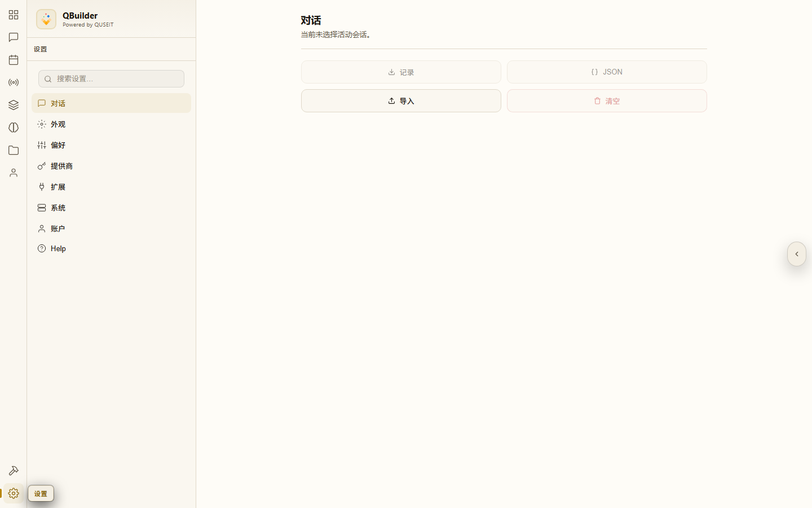The image size is (812, 508).
Task: Open the broadcast signal icon in the left rail
Action: point(14,82)
